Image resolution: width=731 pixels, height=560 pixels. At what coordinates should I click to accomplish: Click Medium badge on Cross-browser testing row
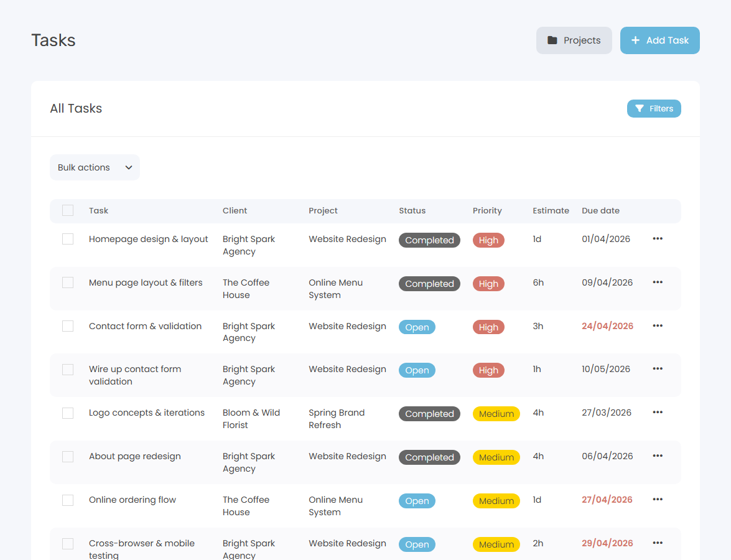tap(496, 544)
